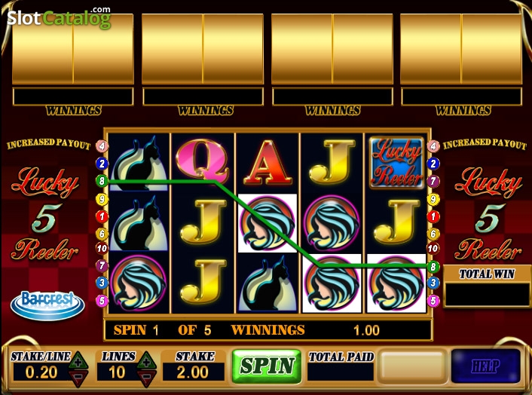Select blue payline 2 marker on left

click(x=102, y=164)
